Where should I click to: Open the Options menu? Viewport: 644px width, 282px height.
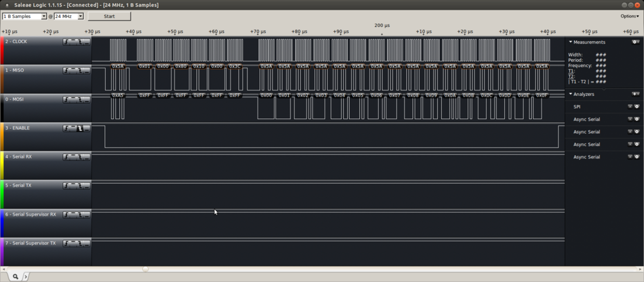coord(629,16)
